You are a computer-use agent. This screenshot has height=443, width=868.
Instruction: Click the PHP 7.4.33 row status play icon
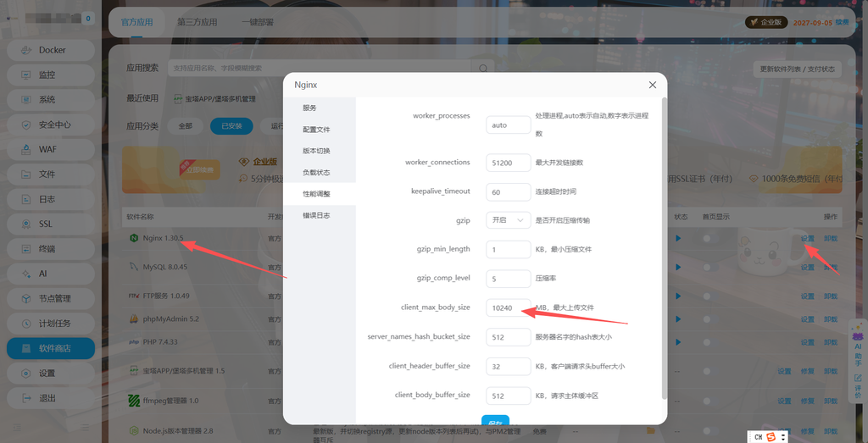coord(677,342)
